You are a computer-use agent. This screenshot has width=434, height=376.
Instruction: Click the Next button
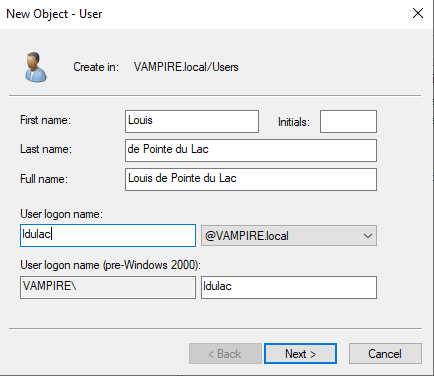tap(300, 354)
